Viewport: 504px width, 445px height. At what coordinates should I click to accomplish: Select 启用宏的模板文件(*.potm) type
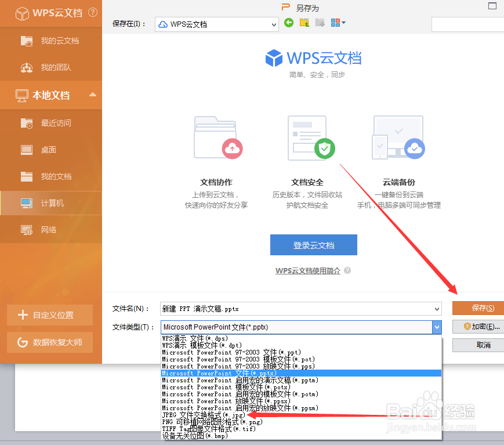pyautogui.click(x=301, y=394)
